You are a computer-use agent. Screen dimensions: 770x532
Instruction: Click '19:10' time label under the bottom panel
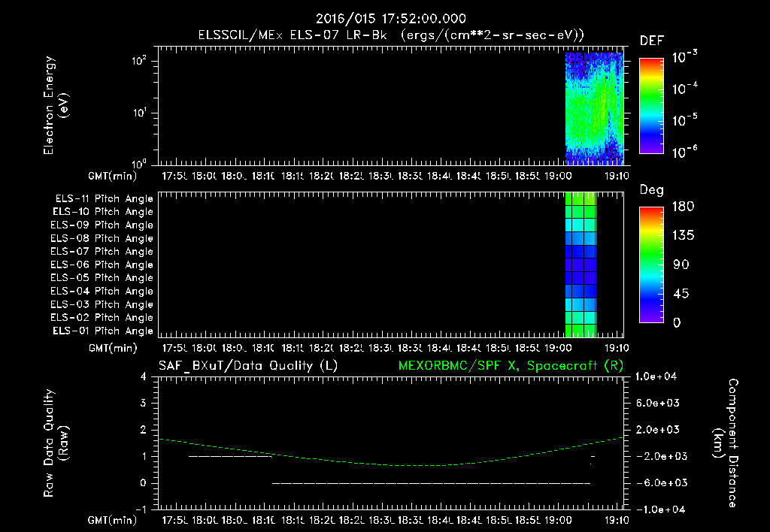click(616, 520)
